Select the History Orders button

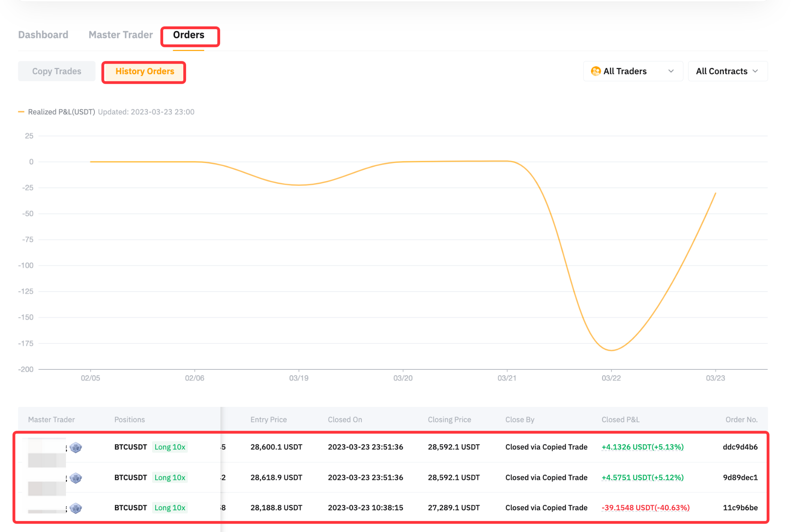145,71
